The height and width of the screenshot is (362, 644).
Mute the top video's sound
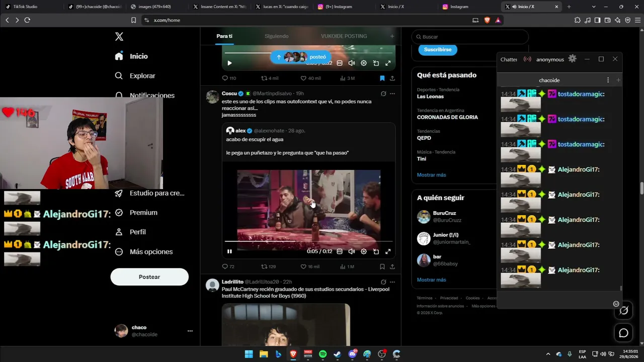pos(352,63)
